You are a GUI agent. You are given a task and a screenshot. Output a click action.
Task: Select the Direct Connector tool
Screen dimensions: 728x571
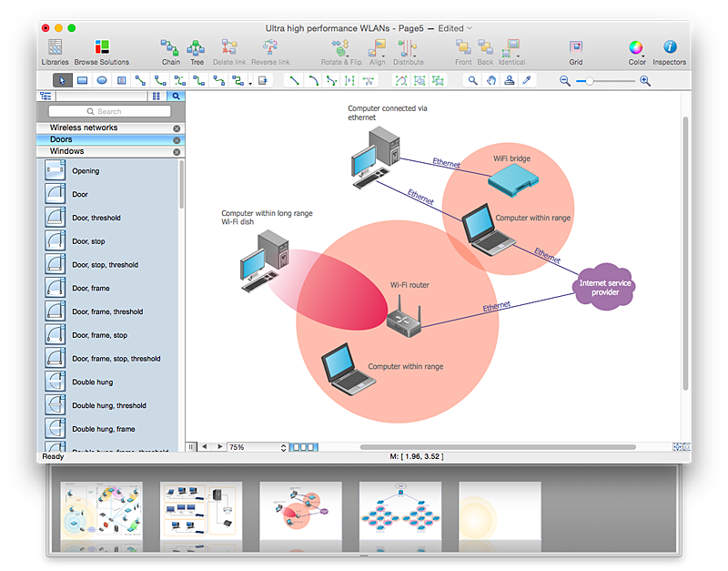pos(293,81)
